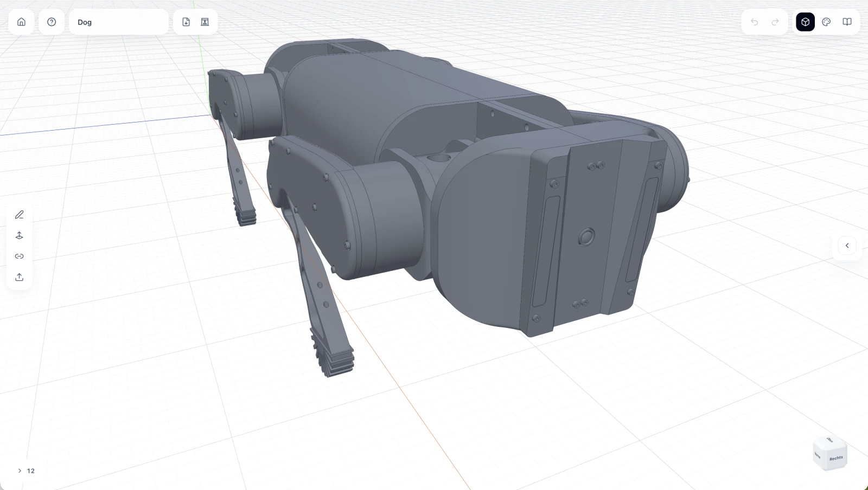
Task: Open the palette appearance mode
Action: 826,22
